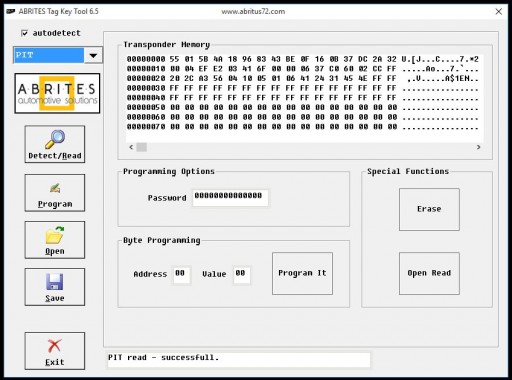This screenshot has width=512, height=380.
Task: Click the Open Read button
Action: tap(429, 273)
